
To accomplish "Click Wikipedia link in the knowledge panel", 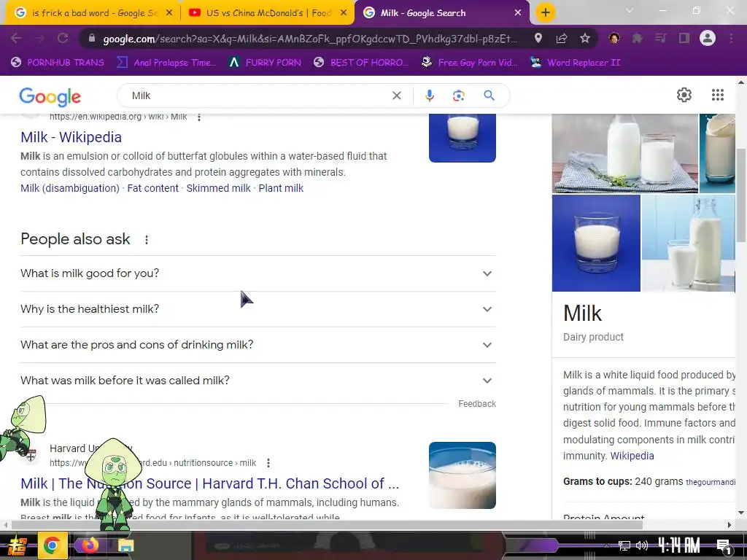I will click(632, 456).
